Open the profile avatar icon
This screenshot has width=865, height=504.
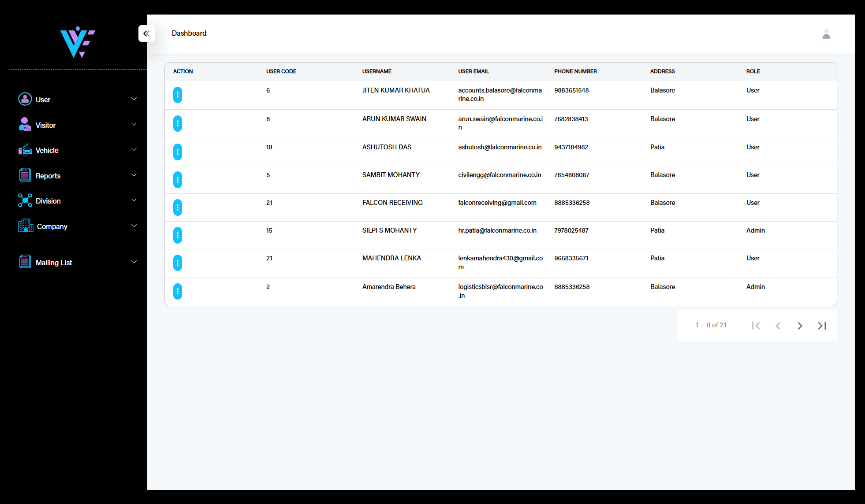coord(826,34)
